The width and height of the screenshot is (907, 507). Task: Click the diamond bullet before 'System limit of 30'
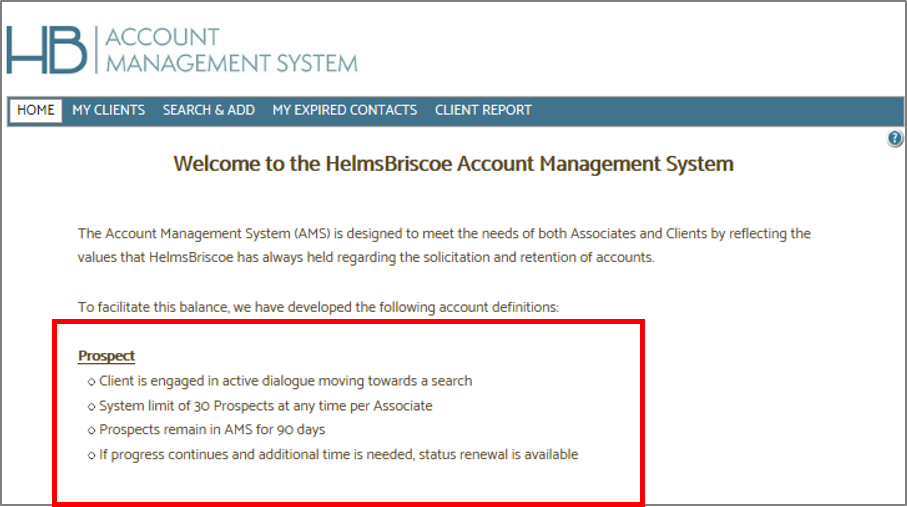click(x=91, y=406)
